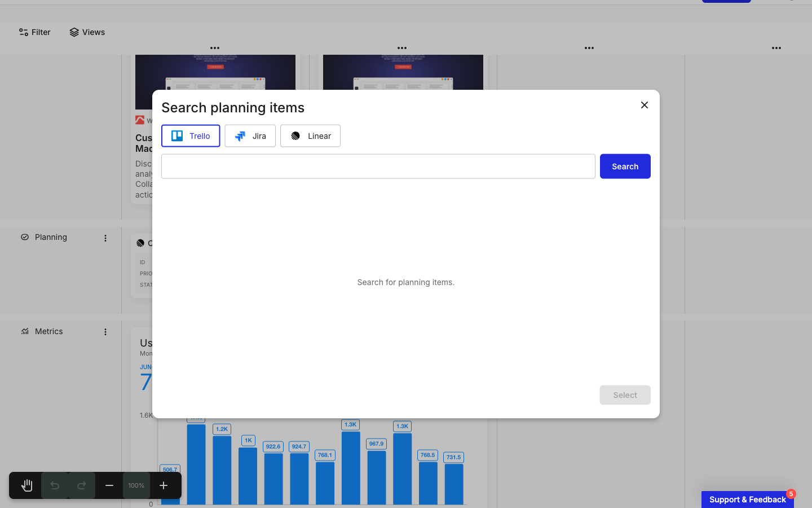Click the 924.7 chart bar

[299, 479]
